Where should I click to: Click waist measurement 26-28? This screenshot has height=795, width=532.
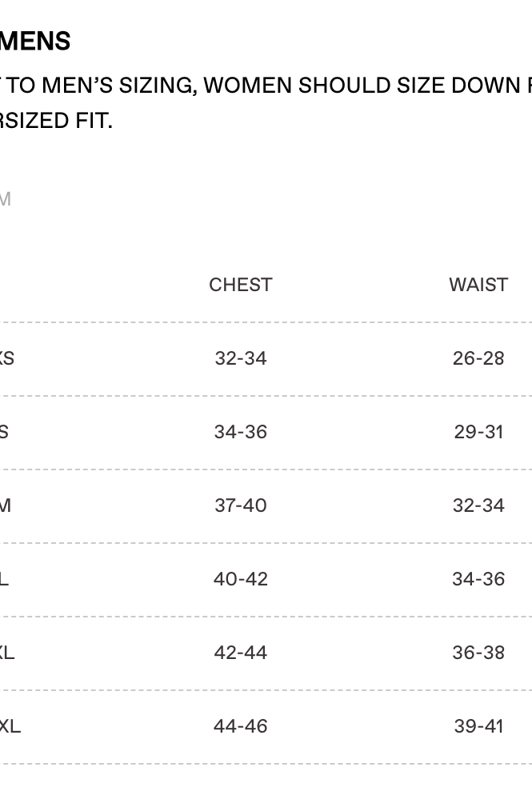point(478,358)
